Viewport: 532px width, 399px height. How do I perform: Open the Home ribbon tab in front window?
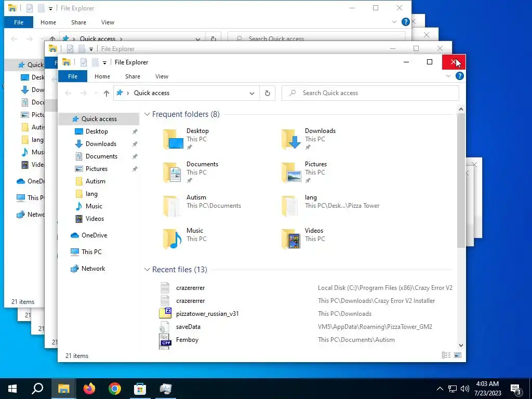(102, 76)
